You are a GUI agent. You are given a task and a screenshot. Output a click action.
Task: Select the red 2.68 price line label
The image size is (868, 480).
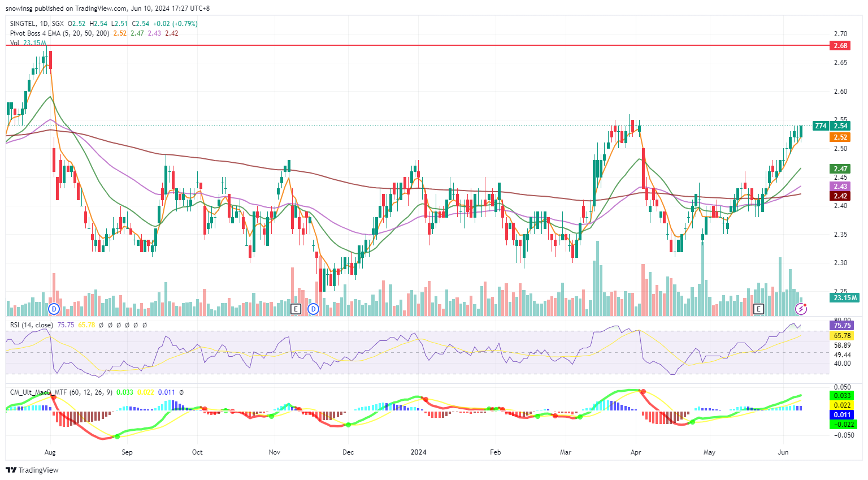tap(840, 46)
